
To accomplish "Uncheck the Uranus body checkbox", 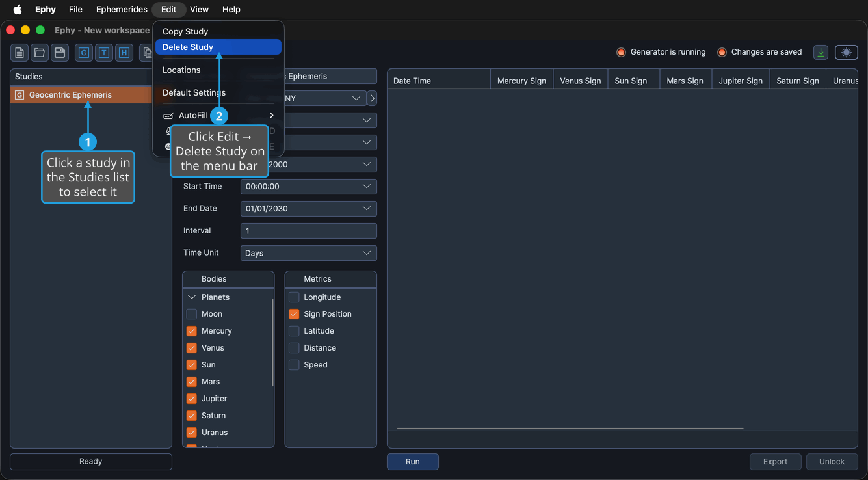I will pos(192,433).
